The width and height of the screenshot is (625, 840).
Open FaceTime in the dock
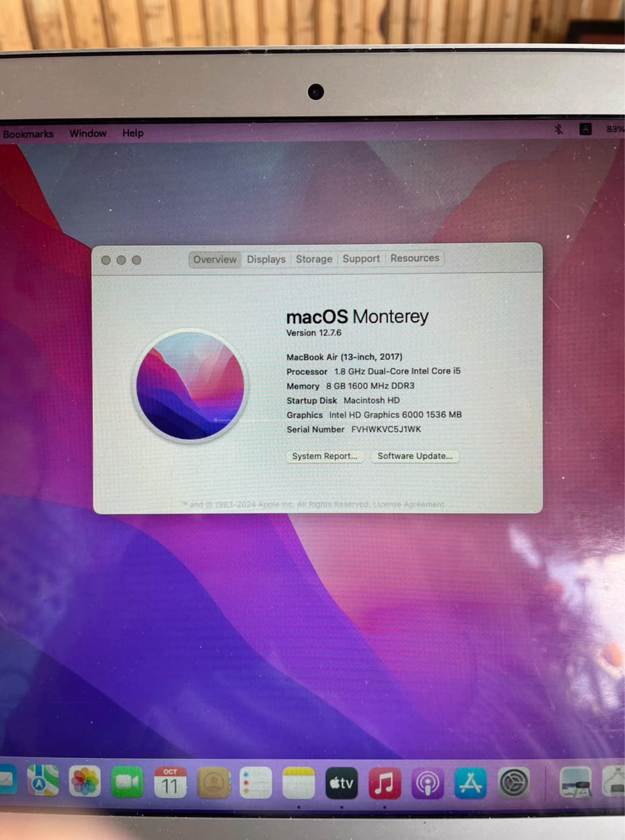tap(127, 782)
